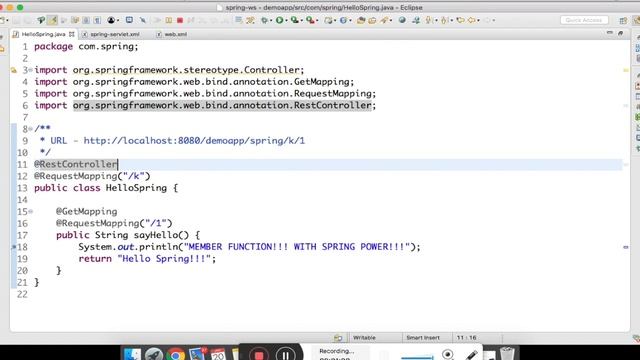The image size is (640, 360).
Task: Click the red Terminate stop icon in toolbar
Action: click(180, 20)
